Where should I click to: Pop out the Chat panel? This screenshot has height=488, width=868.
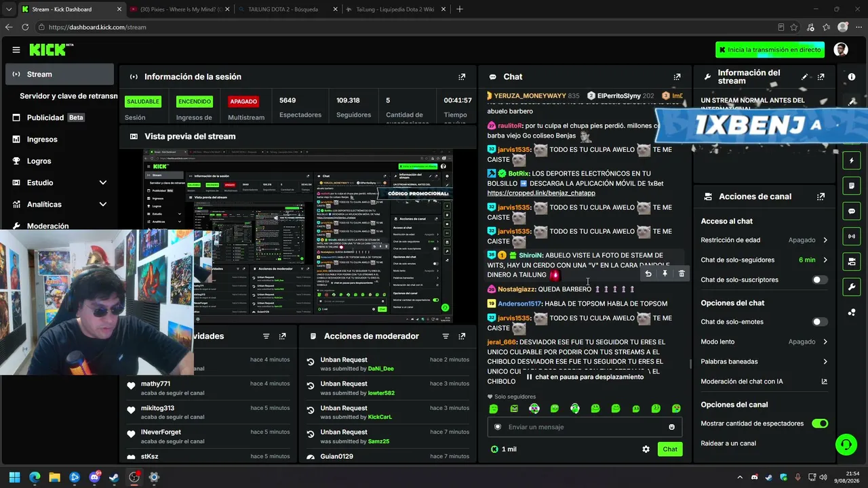point(677,77)
